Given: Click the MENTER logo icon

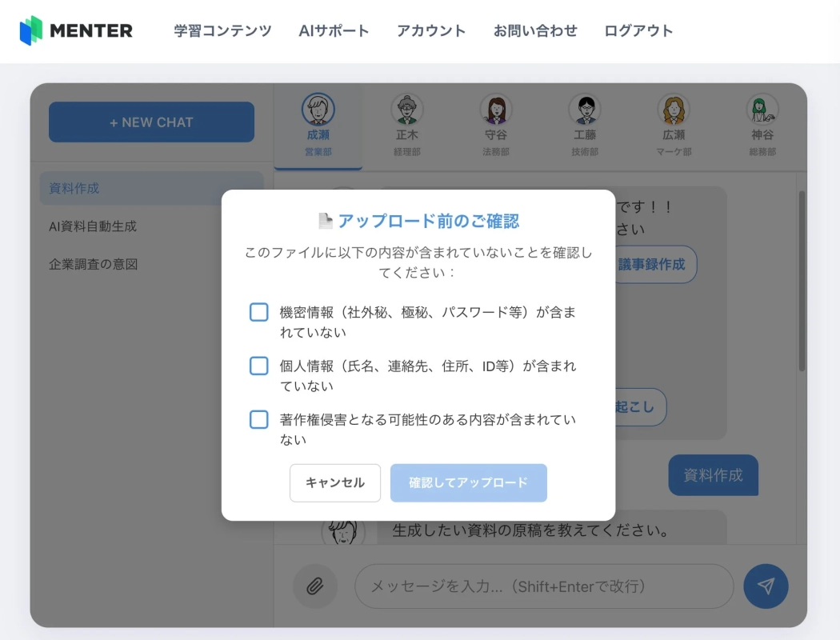Looking at the screenshot, I should click(x=32, y=30).
